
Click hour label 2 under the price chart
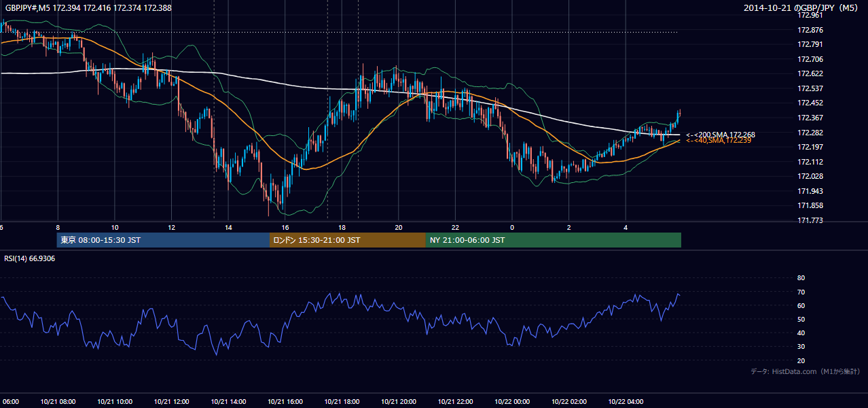point(569,227)
